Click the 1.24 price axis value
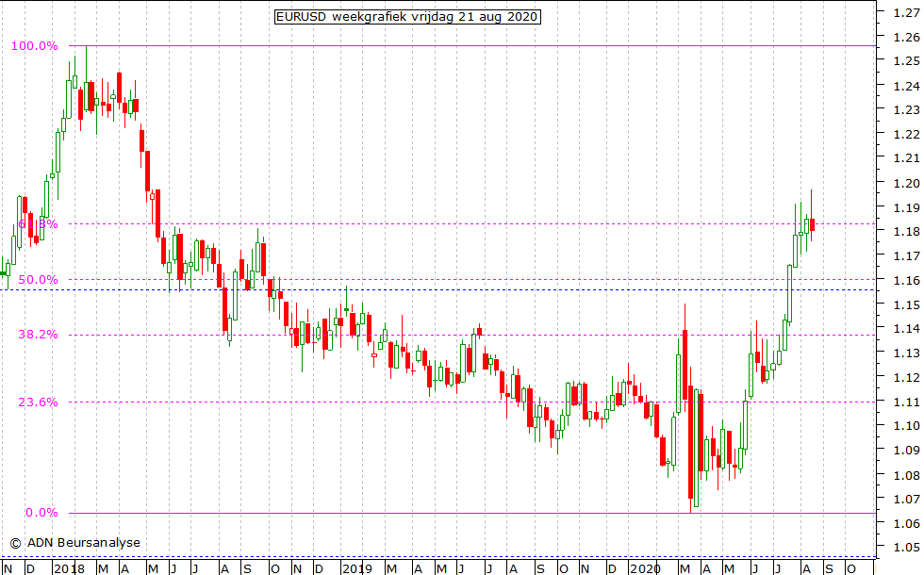924x575 pixels. click(x=906, y=86)
